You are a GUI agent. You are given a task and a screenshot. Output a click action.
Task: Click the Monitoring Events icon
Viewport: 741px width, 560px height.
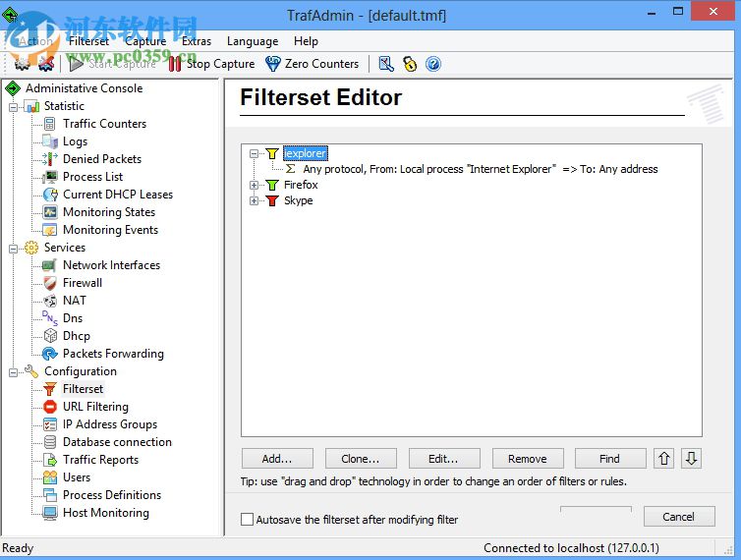[49, 230]
